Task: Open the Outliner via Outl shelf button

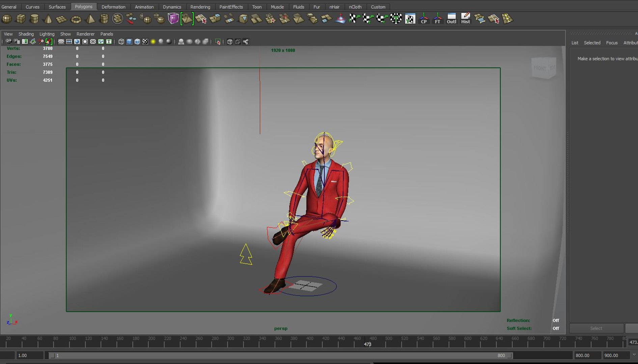Action: 451,19
